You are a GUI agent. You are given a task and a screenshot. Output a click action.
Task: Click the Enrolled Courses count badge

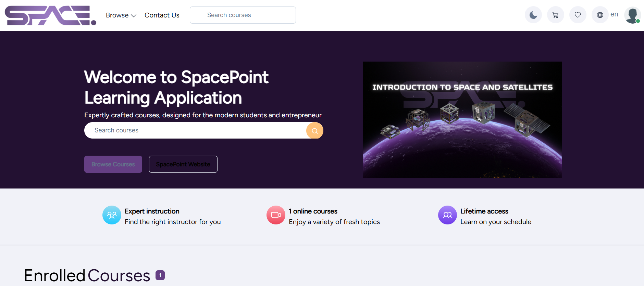[160, 275]
